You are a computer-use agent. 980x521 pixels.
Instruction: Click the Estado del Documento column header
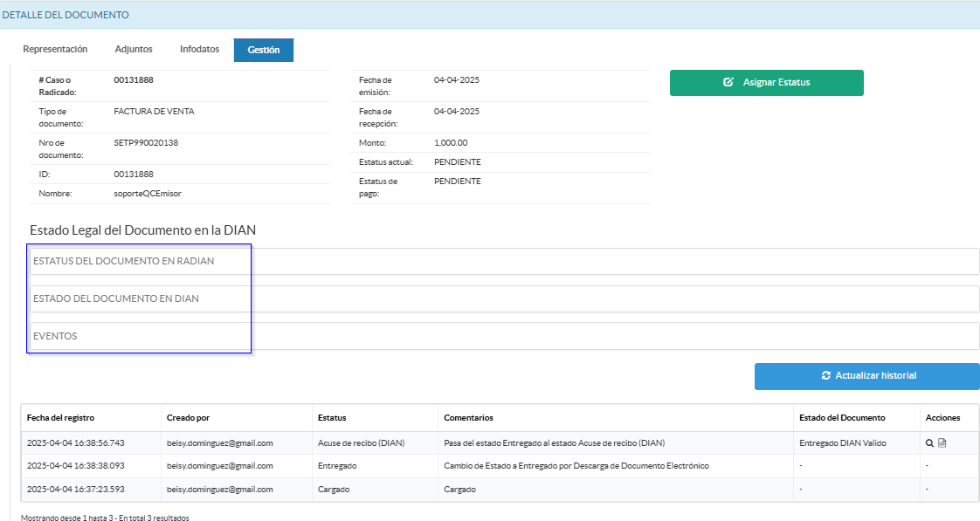pos(842,418)
